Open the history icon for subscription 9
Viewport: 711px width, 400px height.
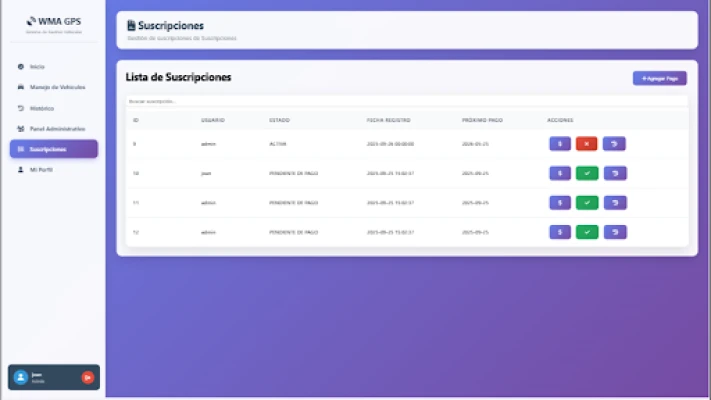(x=614, y=144)
